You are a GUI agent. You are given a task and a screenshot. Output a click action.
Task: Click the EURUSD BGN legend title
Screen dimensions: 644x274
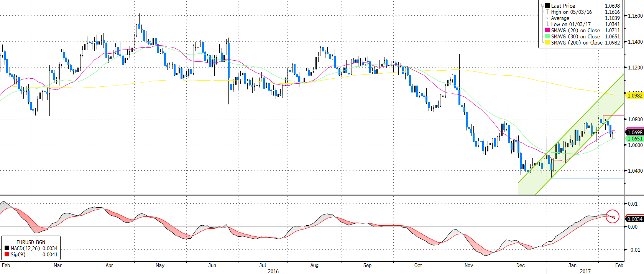(31, 242)
